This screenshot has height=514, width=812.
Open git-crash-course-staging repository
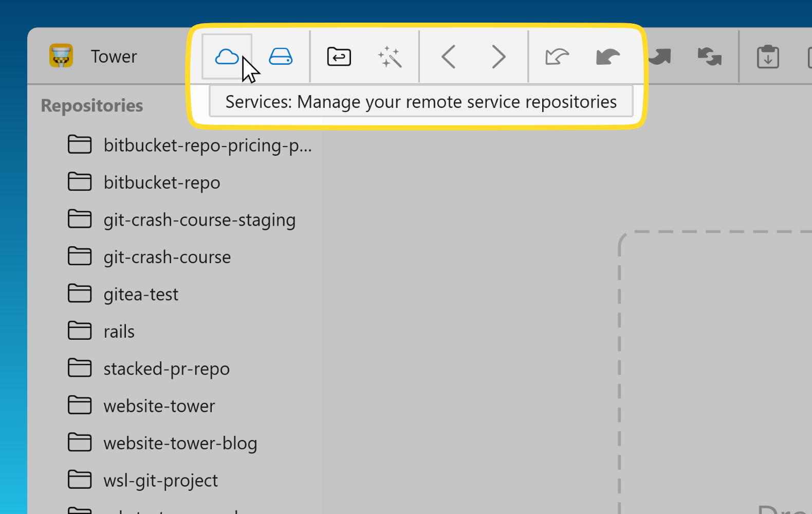tap(199, 220)
